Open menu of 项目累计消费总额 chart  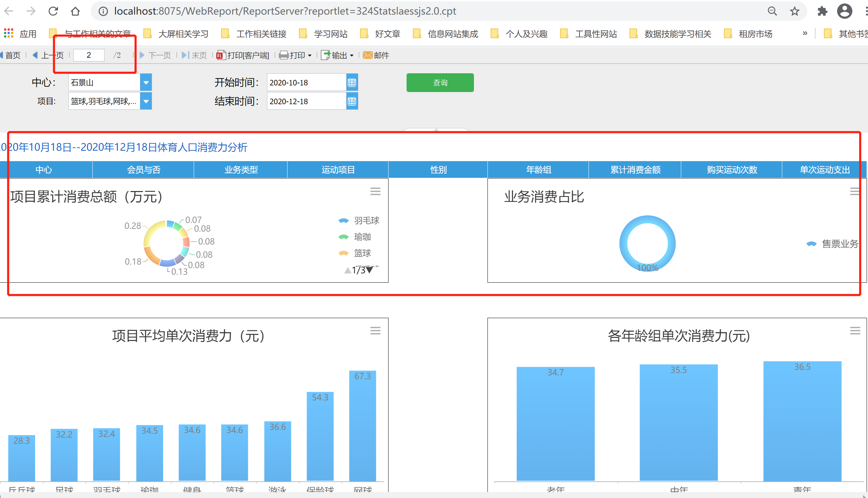tap(375, 191)
